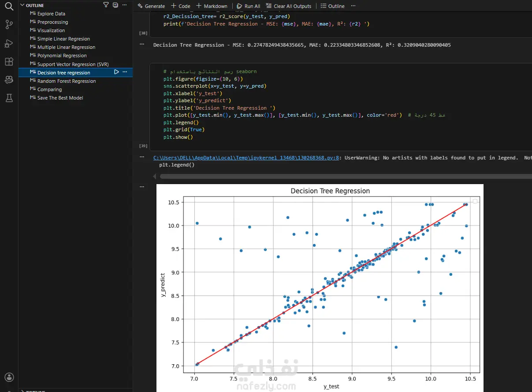Open the Extensions view icon
The image size is (532, 392).
[x=9, y=61]
